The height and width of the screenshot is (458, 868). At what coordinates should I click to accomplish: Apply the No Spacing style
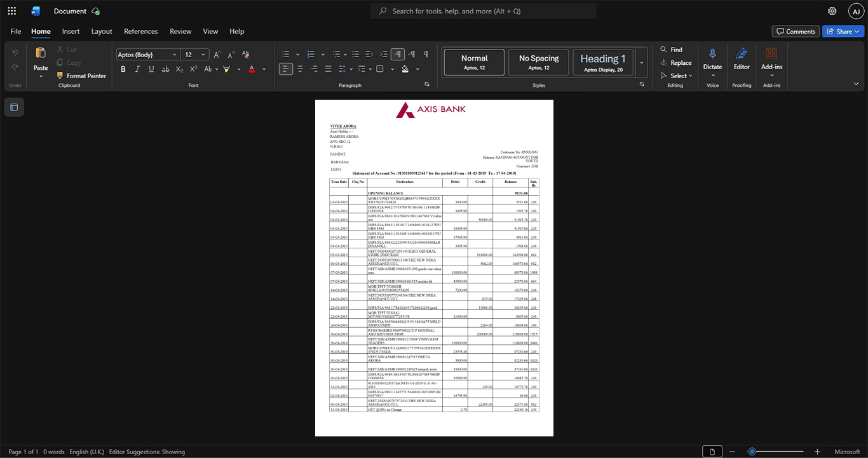[x=539, y=62]
